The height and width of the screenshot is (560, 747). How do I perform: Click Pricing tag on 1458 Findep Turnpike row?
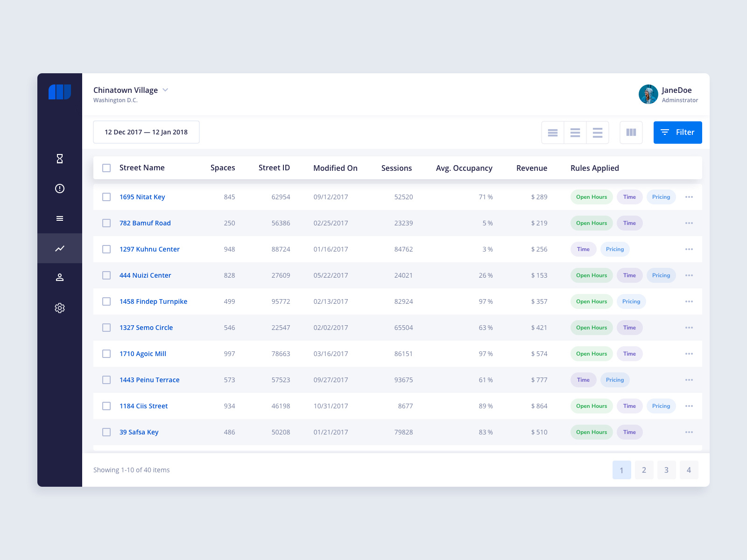pyautogui.click(x=631, y=301)
